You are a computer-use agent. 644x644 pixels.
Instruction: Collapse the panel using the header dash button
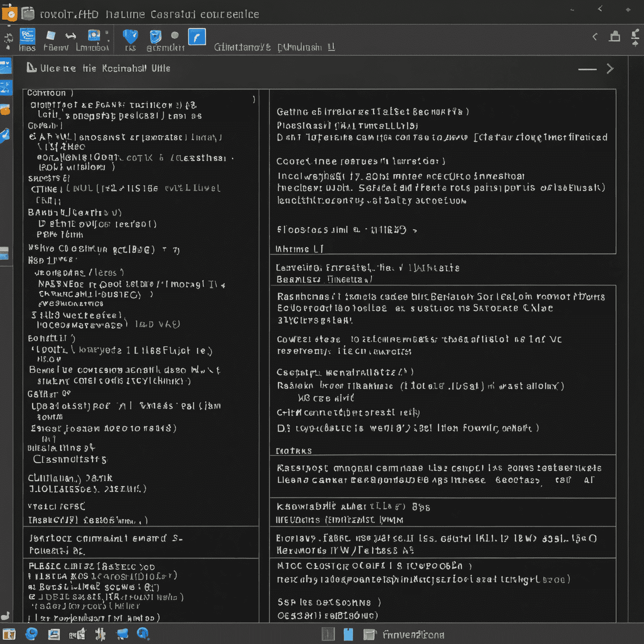click(x=587, y=69)
